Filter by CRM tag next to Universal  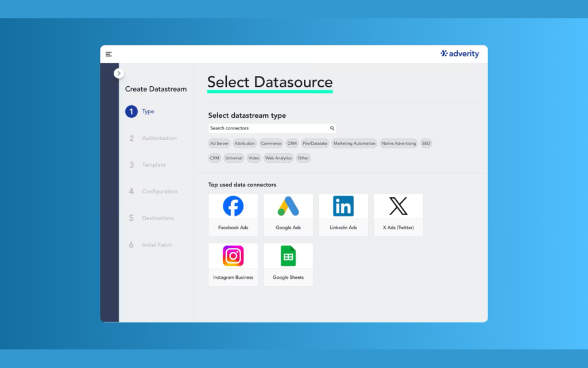215,158
